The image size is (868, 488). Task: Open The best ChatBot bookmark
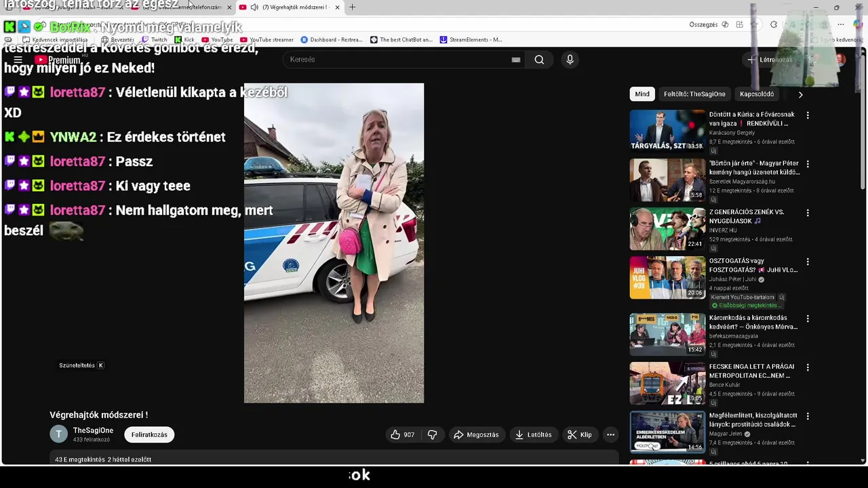click(401, 39)
